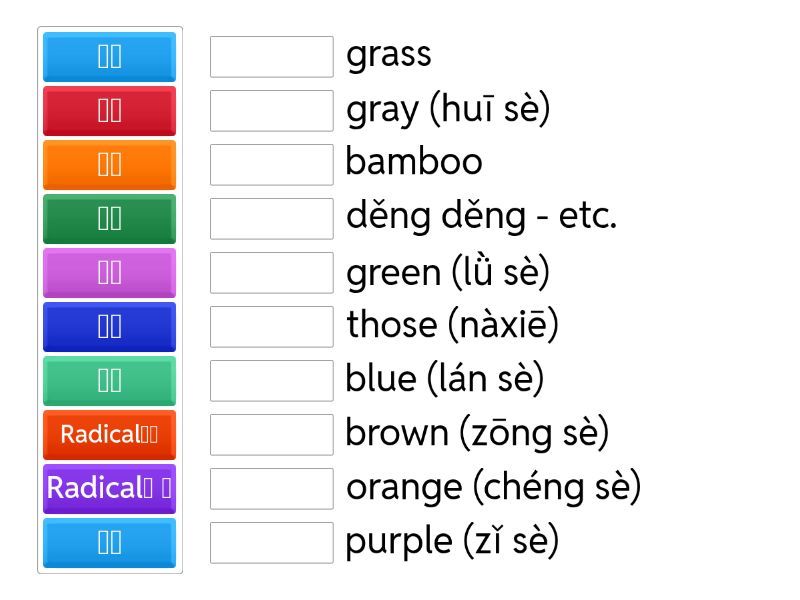Image resolution: width=800 pixels, height=600 pixels.
Task: Click the purple Radical tile
Action: (109, 488)
